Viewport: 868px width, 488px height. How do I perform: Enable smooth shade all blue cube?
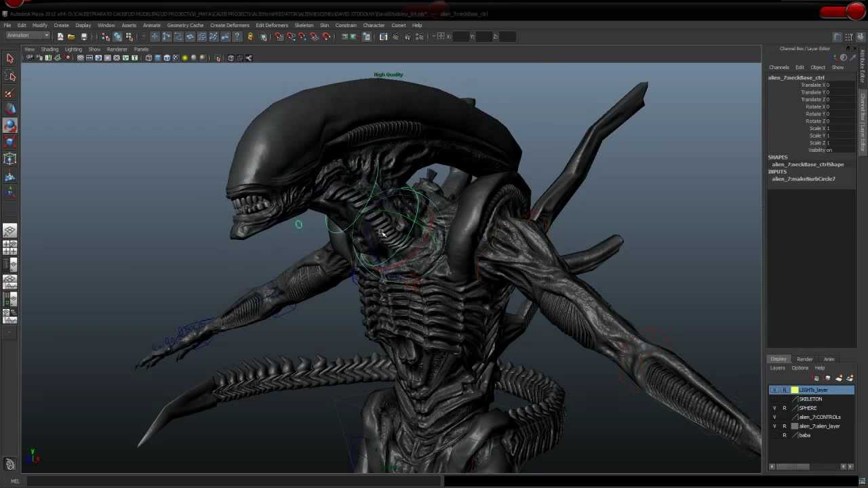click(x=158, y=58)
